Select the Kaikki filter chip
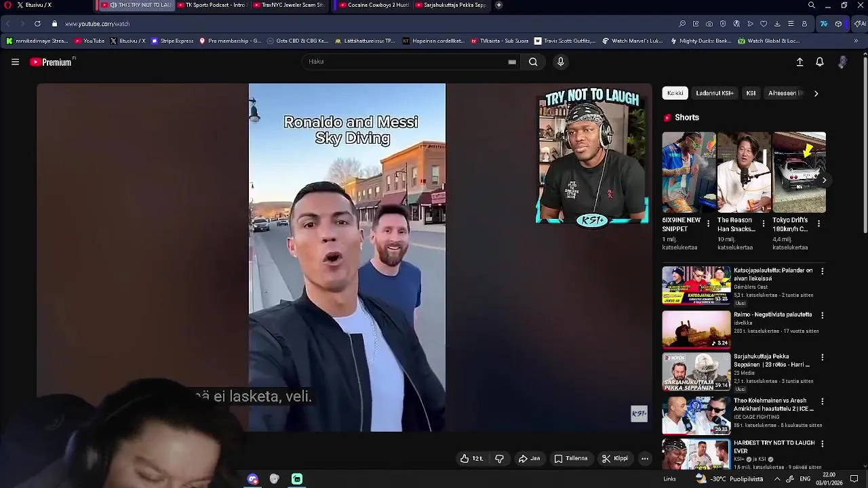The width and height of the screenshot is (868, 488). tap(675, 93)
